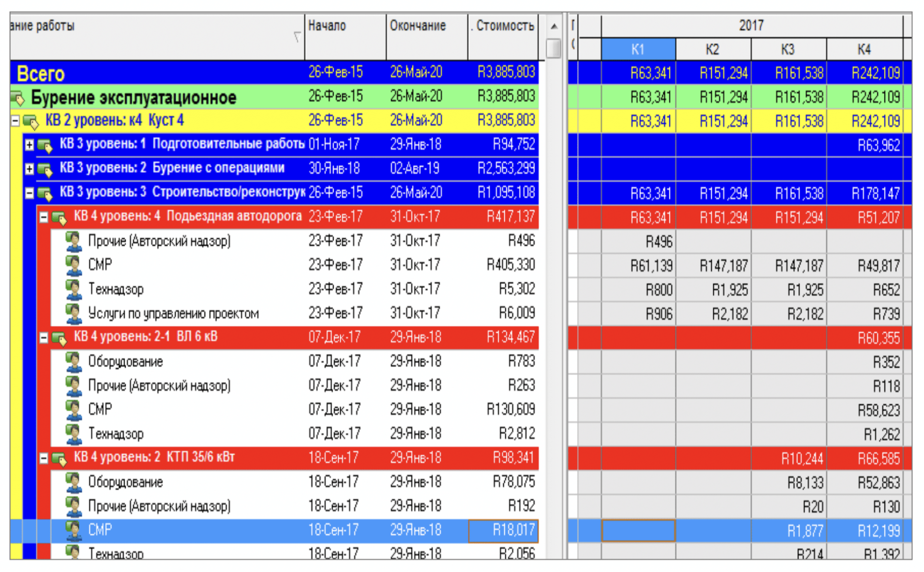The height and width of the screenshot is (572, 924).
Task: Click cost value R1,095,108
Action: point(506,193)
